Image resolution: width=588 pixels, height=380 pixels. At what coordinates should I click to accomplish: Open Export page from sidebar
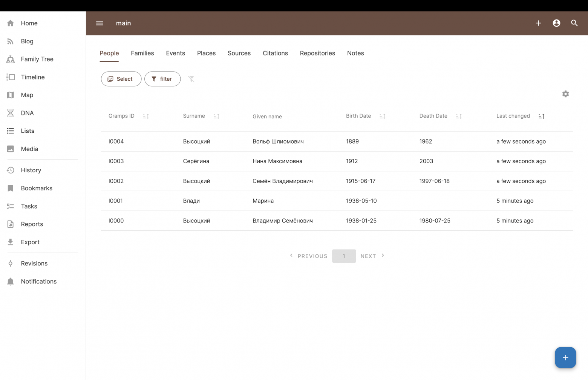[x=30, y=242]
